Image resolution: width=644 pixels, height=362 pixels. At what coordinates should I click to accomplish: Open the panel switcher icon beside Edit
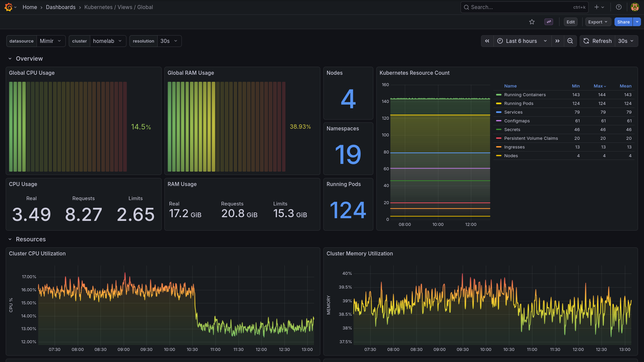click(548, 21)
